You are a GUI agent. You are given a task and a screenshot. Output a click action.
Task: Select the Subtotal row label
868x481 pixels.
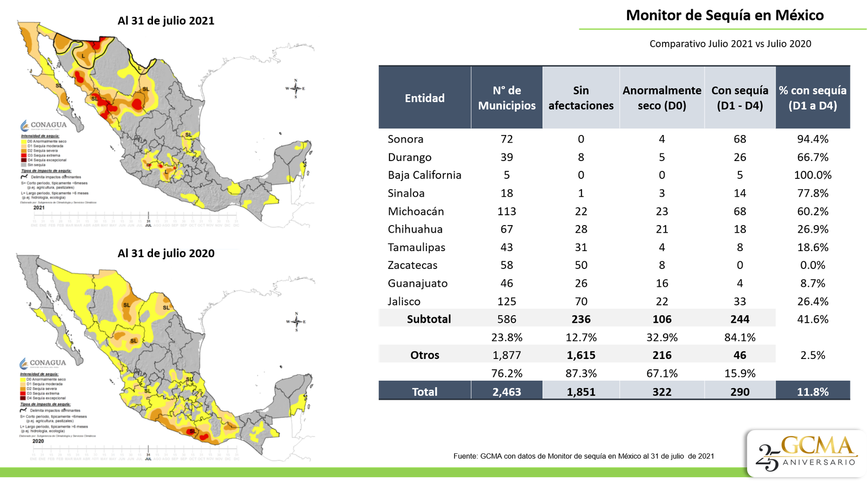[x=429, y=319]
